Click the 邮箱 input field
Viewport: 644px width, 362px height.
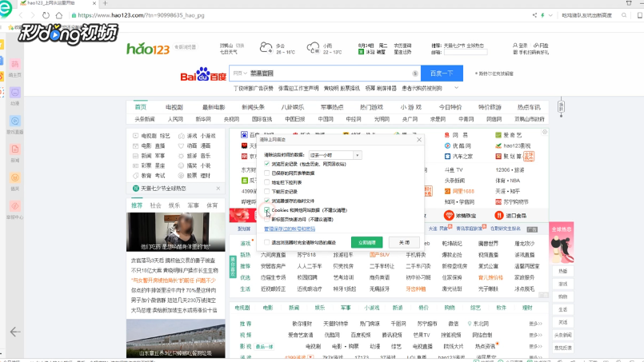click(x=466, y=52)
